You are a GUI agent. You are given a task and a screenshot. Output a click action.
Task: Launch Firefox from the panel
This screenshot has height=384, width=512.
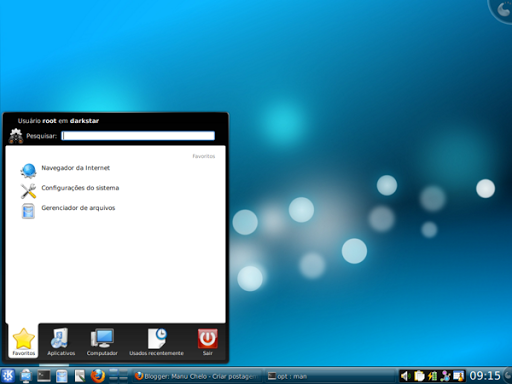(98, 376)
